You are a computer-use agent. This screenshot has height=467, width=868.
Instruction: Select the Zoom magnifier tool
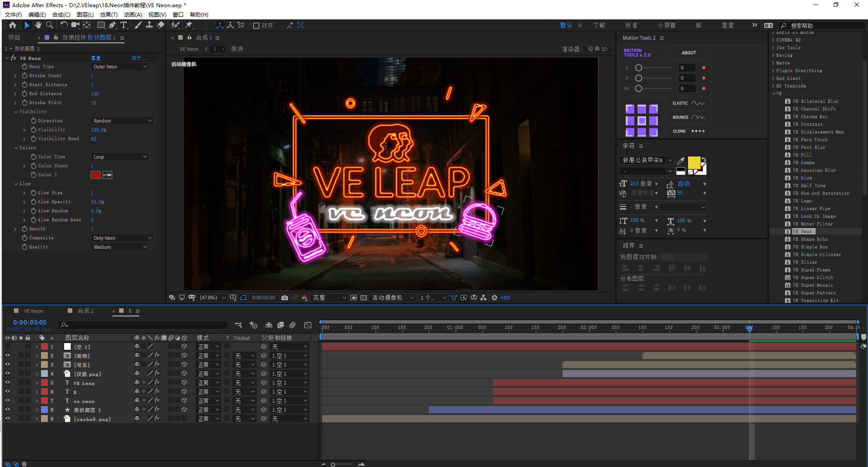click(50, 25)
